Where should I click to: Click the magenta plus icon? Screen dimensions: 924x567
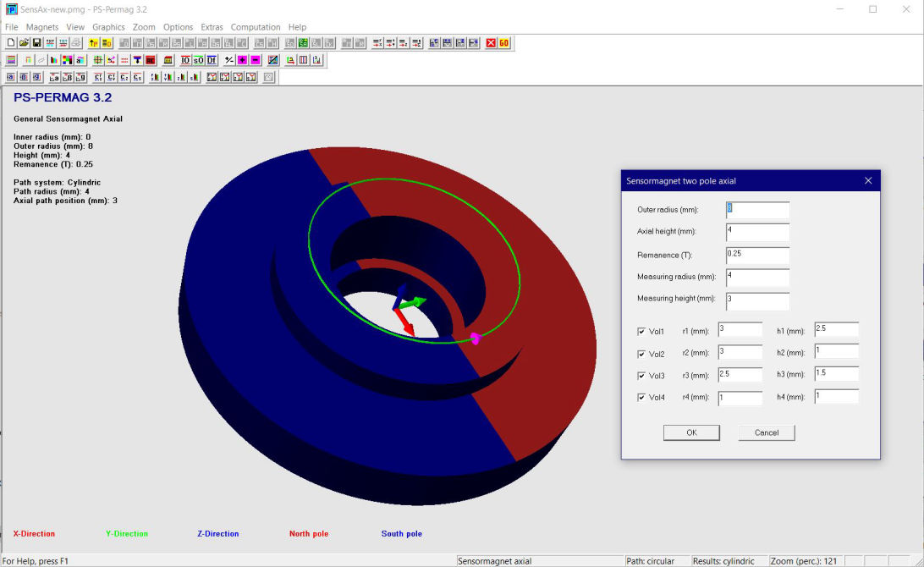242,60
